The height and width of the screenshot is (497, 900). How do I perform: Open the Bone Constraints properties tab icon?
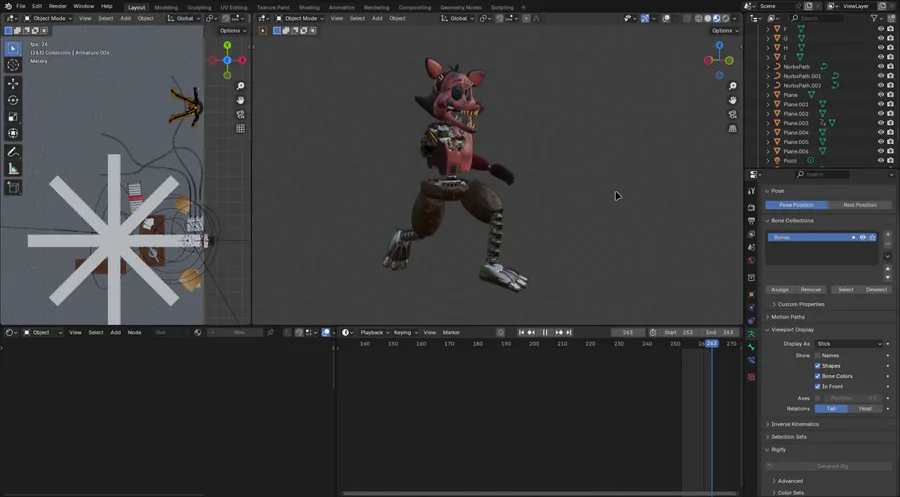pos(751,360)
